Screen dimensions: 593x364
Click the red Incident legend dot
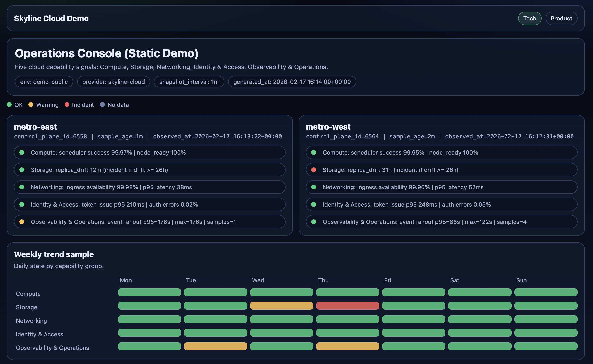coord(67,105)
